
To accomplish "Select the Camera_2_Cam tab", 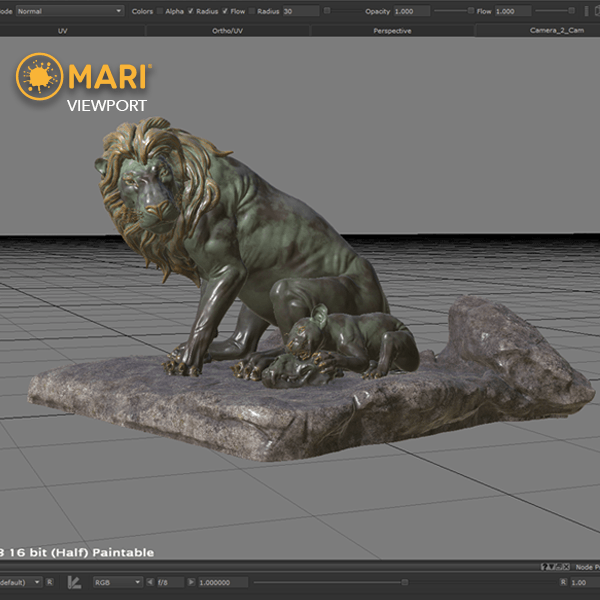I will coord(554,31).
